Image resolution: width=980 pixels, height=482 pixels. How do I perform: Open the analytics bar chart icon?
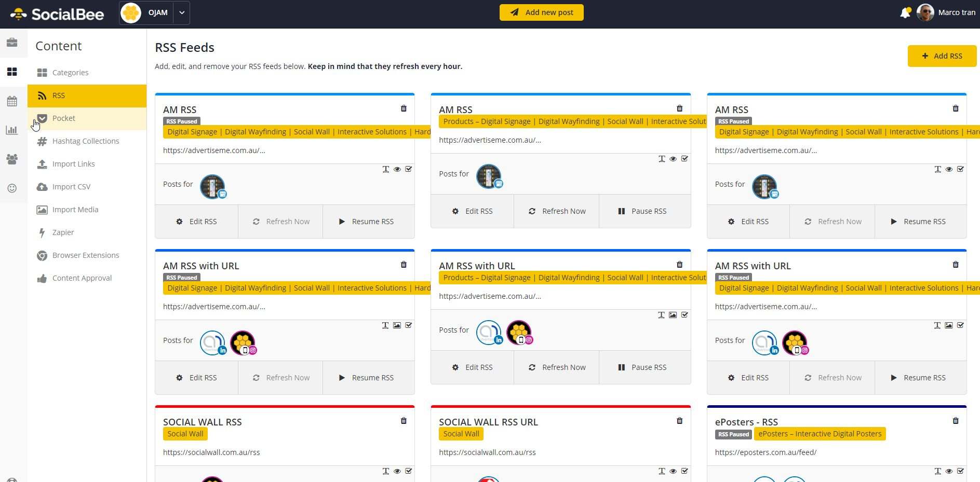[x=12, y=130]
